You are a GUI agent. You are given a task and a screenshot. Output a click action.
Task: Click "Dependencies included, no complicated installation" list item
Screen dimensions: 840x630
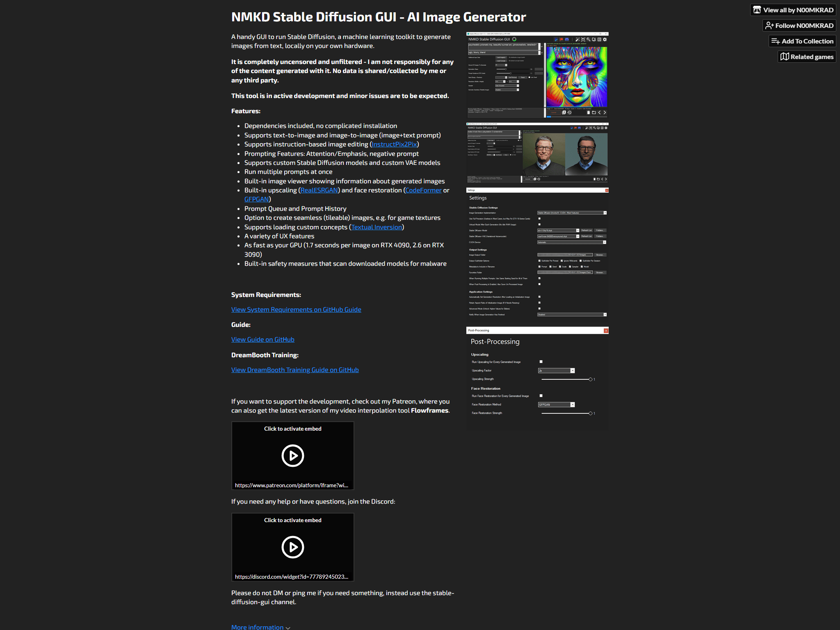[x=321, y=126]
